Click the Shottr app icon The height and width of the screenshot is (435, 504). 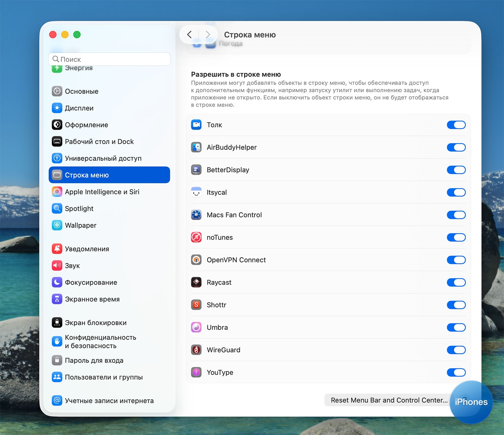click(x=196, y=305)
